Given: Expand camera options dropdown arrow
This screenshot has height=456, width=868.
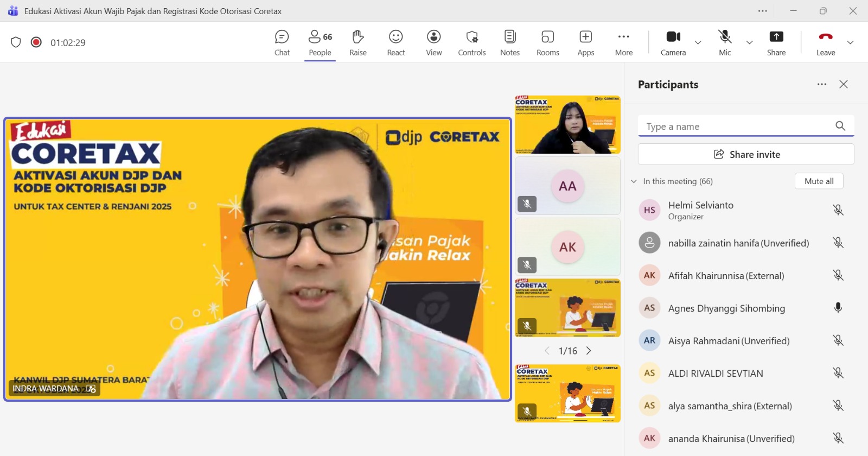Looking at the screenshot, I should click(698, 42).
